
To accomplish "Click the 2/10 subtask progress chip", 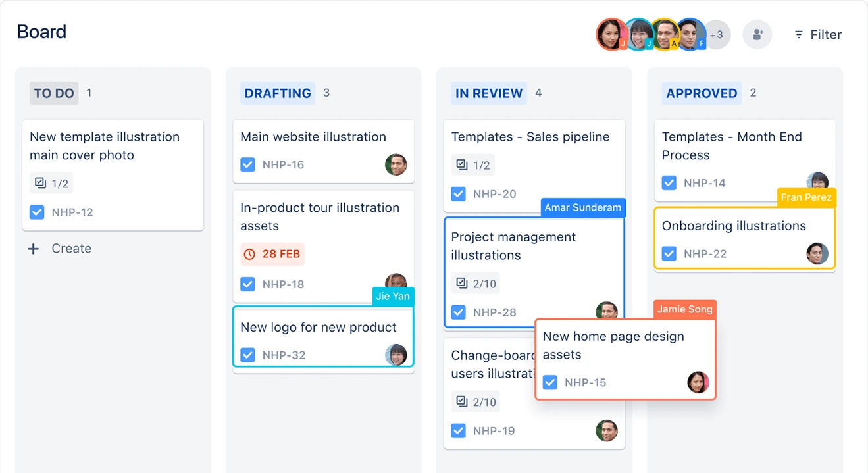I will 475,283.
